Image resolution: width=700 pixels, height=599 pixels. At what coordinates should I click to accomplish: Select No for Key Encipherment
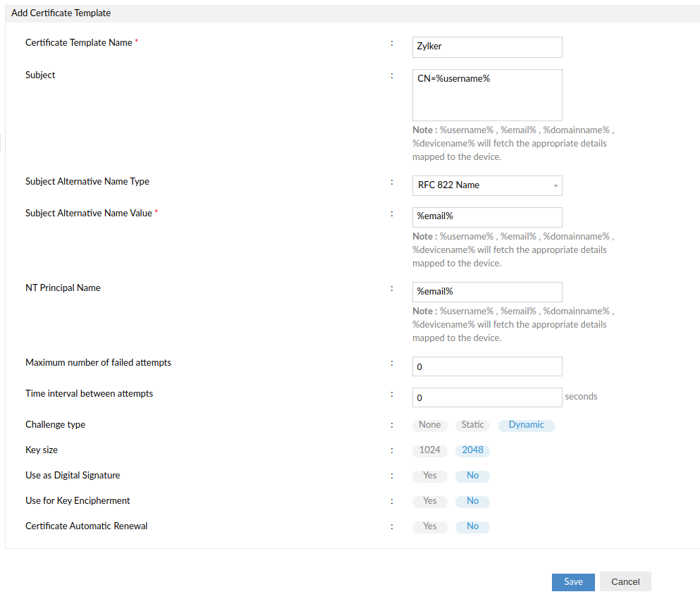(x=472, y=501)
